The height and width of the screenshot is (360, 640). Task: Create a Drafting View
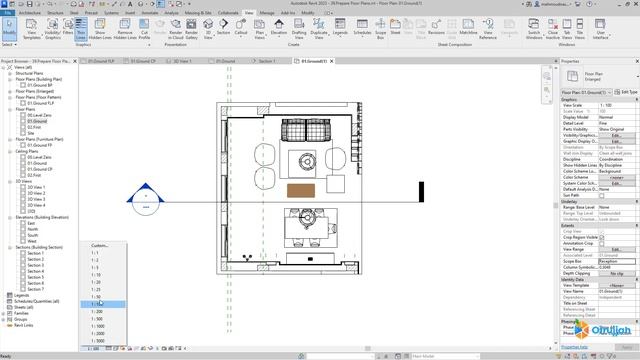click(x=299, y=29)
